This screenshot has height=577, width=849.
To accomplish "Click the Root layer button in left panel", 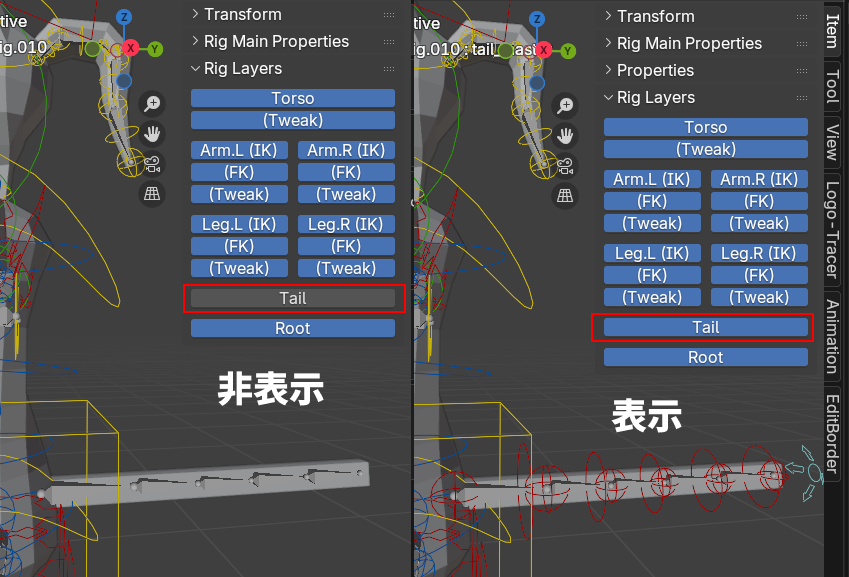I will (x=293, y=328).
